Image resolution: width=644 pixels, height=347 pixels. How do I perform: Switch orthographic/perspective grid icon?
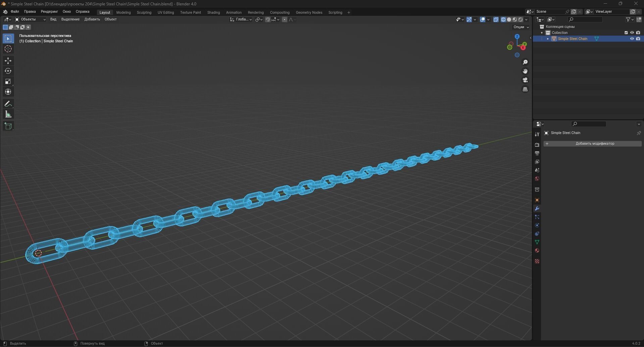point(525,89)
